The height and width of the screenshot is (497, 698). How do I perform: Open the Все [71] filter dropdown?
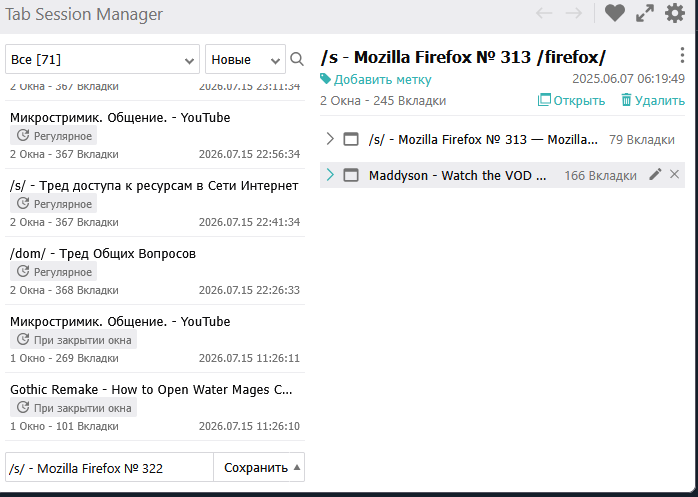(102, 59)
